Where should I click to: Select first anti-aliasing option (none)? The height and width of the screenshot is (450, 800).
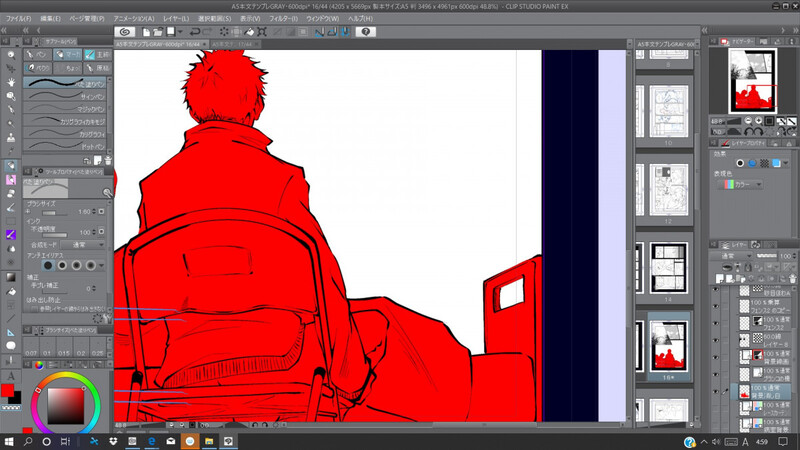(x=48, y=265)
